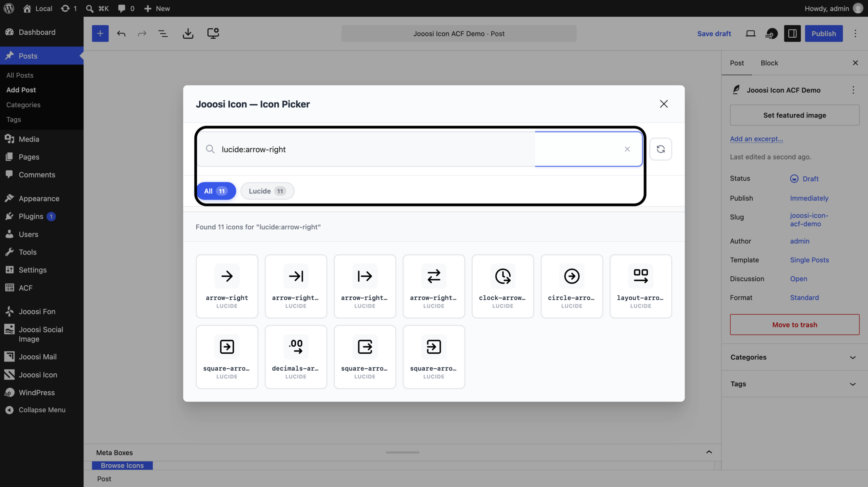The height and width of the screenshot is (487, 868).
Task: Expand the Categories panel
Action: pos(794,357)
